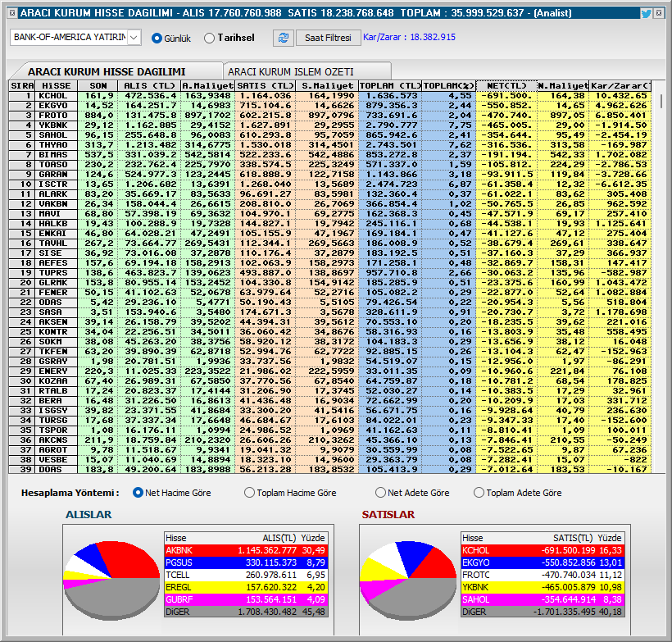Viewport: 672px width, 642px height.
Task: Select the GSRAY stock row
Action: point(330,362)
